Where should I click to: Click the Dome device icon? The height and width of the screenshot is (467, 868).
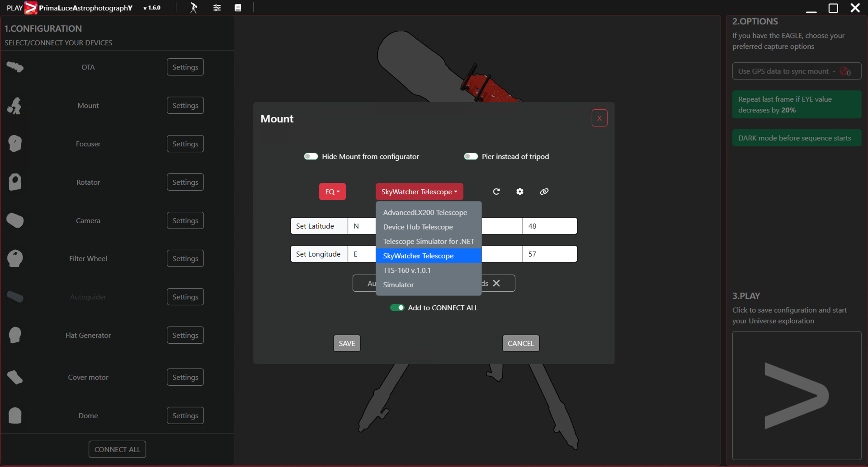point(15,416)
